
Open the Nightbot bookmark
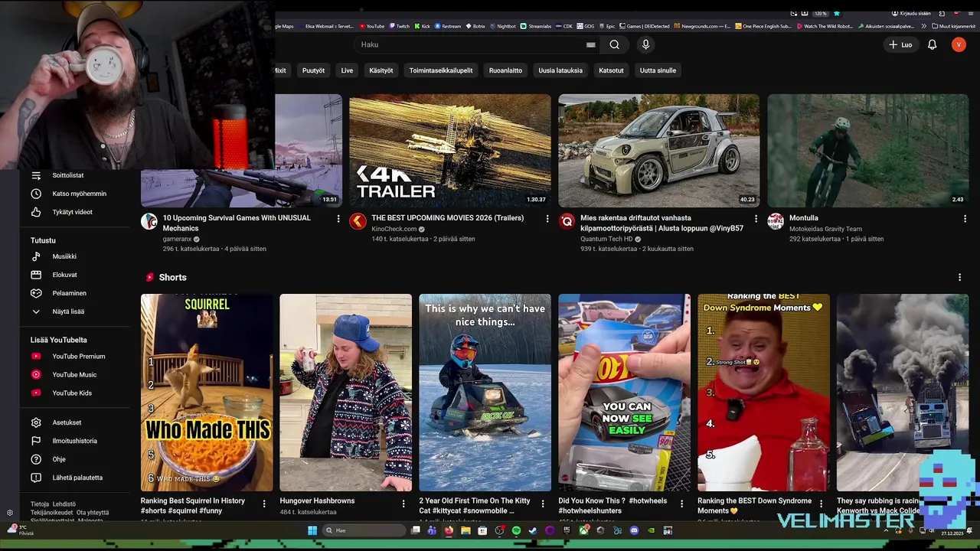click(502, 26)
